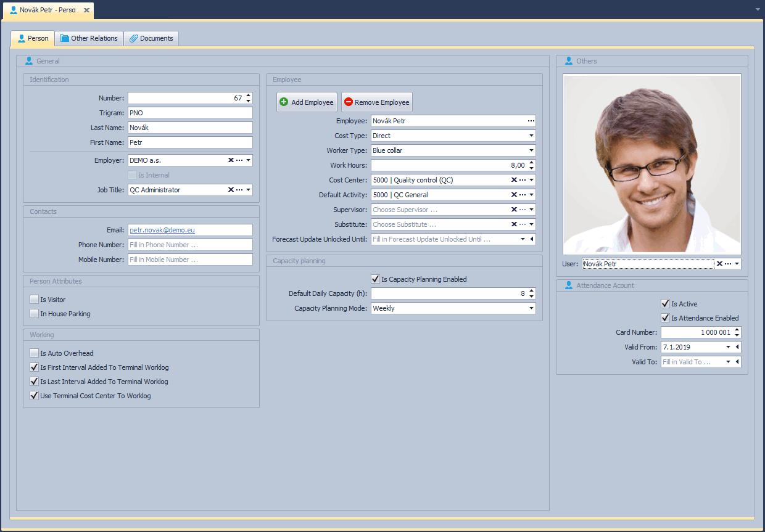Open Supervisor lookup ellipsis icon

[522, 210]
